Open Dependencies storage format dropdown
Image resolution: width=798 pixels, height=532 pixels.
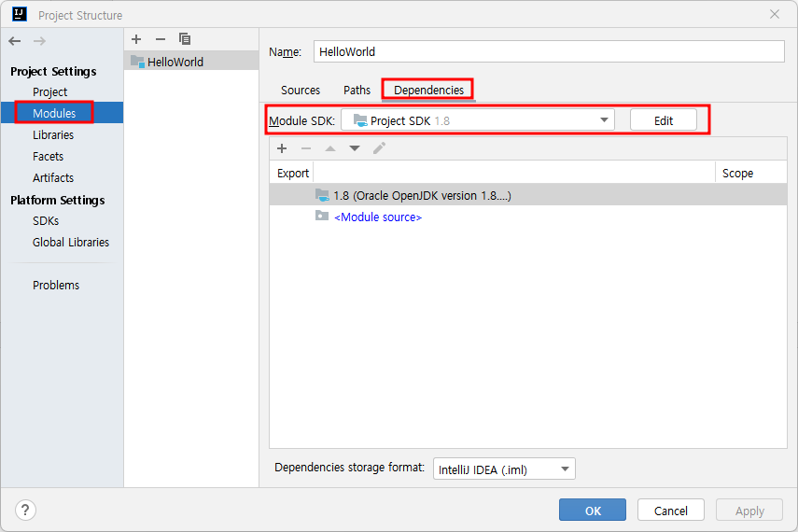pos(504,469)
